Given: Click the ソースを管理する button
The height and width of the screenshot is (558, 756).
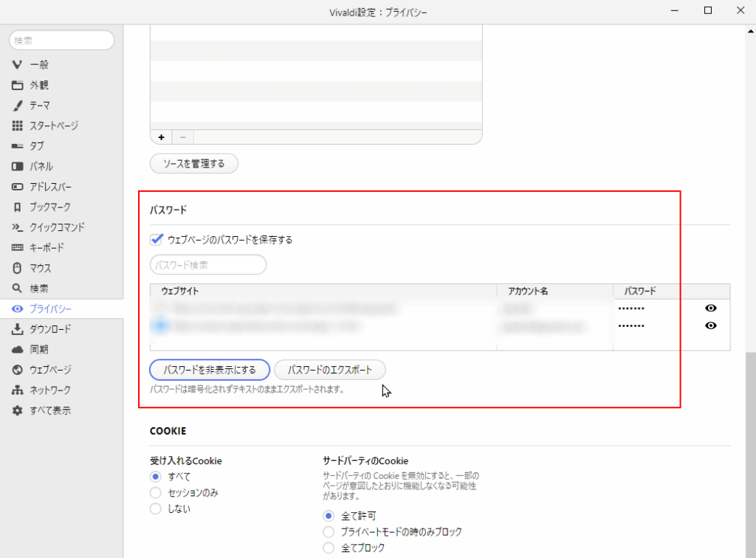Looking at the screenshot, I should (x=194, y=163).
